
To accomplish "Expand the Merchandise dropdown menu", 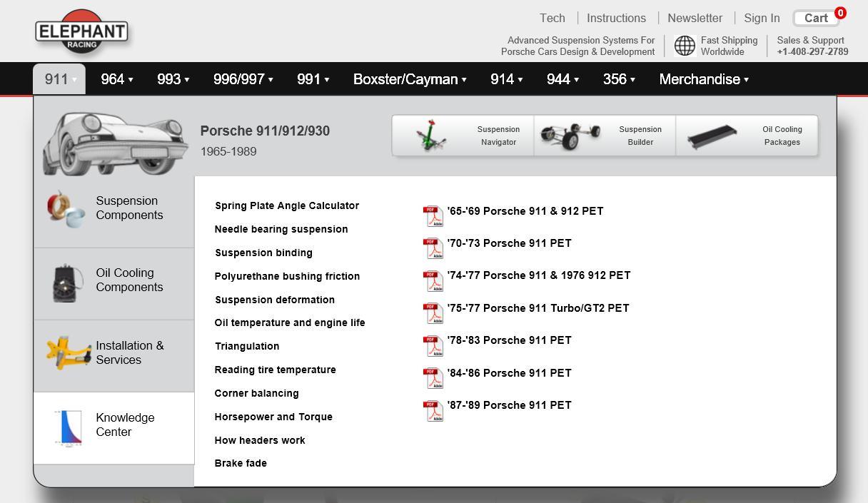I will click(704, 79).
